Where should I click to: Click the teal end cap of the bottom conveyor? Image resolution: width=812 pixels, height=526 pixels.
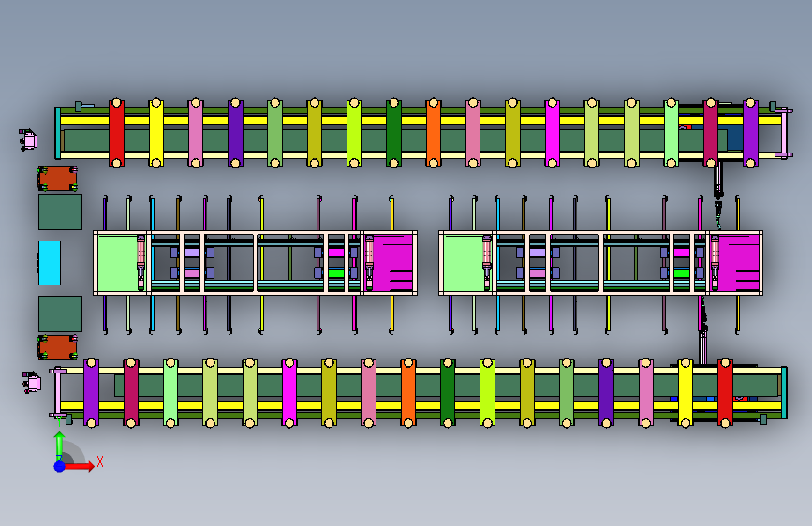(x=785, y=393)
